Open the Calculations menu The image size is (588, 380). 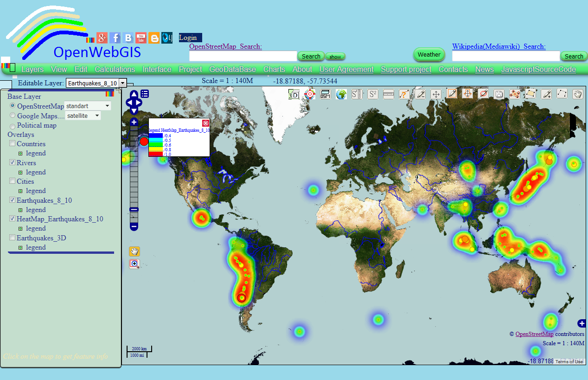pyautogui.click(x=115, y=69)
